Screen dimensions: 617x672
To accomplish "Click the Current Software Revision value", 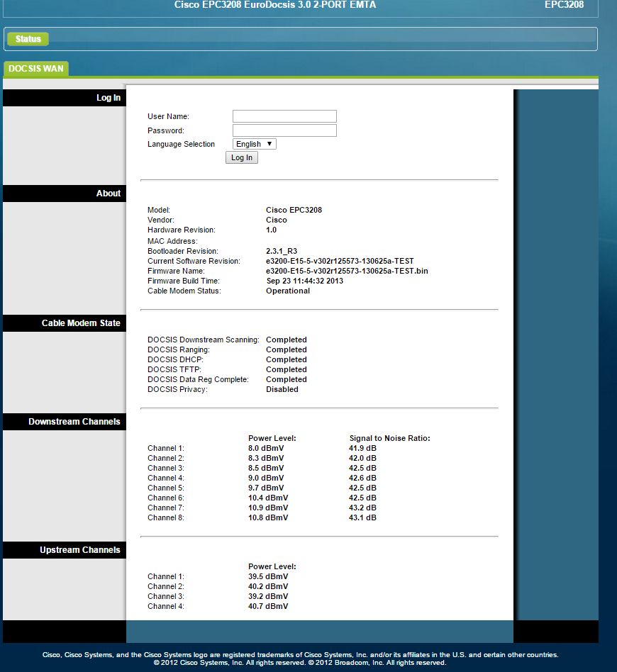I will click(340, 261).
